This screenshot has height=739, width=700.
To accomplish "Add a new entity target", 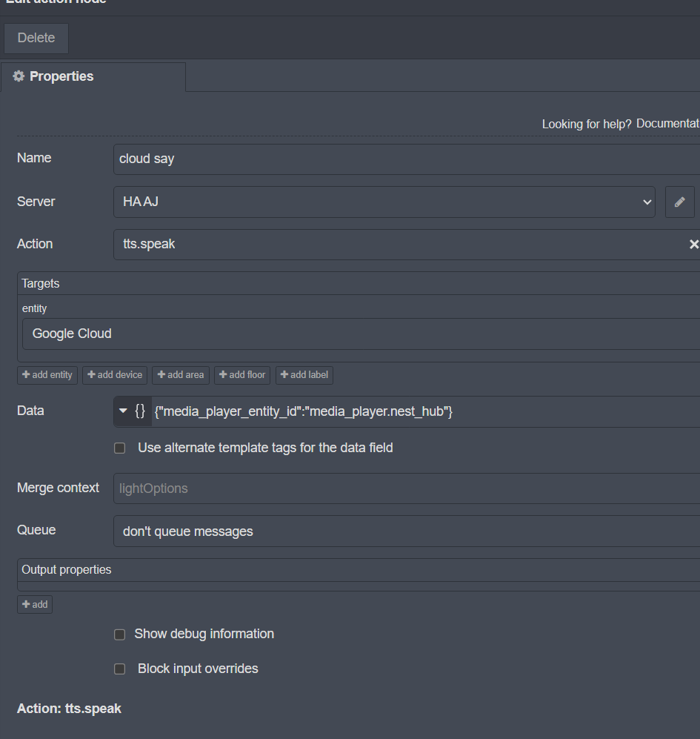I will pos(47,375).
